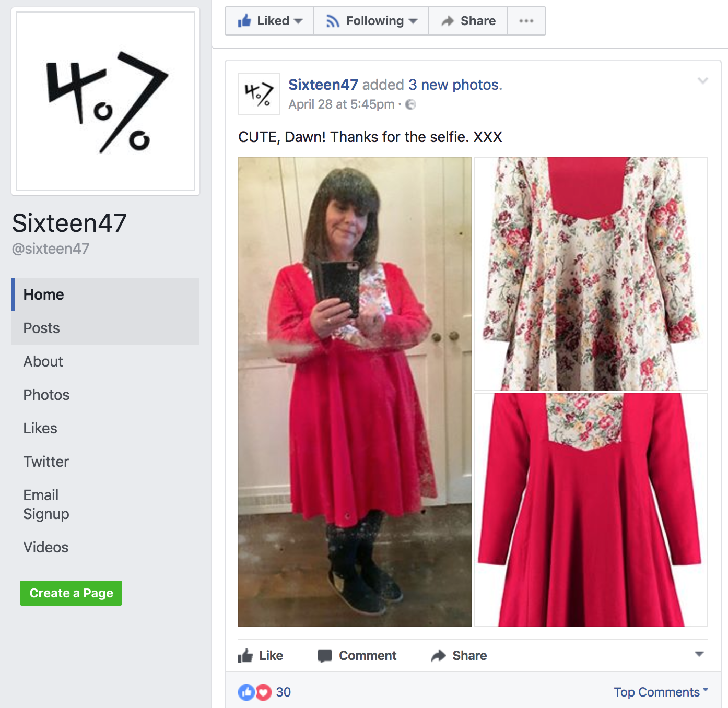Click the Comment speech bubble icon
The height and width of the screenshot is (708, 728).
point(324,656)
